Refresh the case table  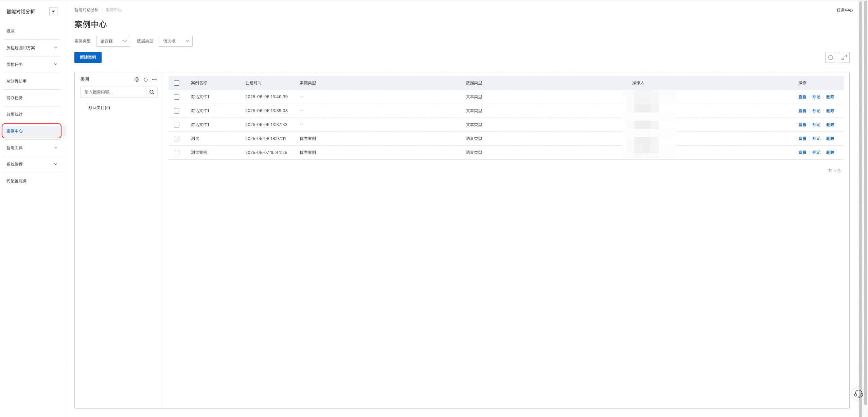point(830,57)
